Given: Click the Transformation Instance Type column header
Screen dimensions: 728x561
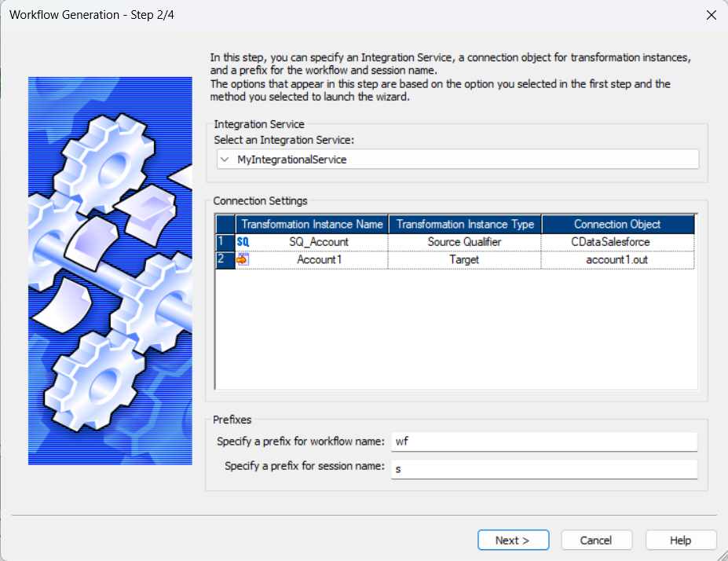Looking at the screenshot, I should [x=463, y=223].
